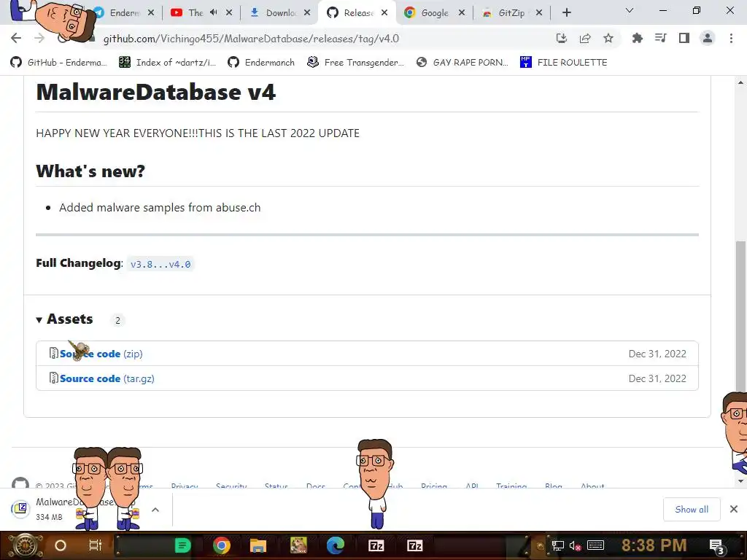Viewport: 747px width, 560px height.
Task: Open Microsoft Edge from the taskbar
Action: pos(336,545)
